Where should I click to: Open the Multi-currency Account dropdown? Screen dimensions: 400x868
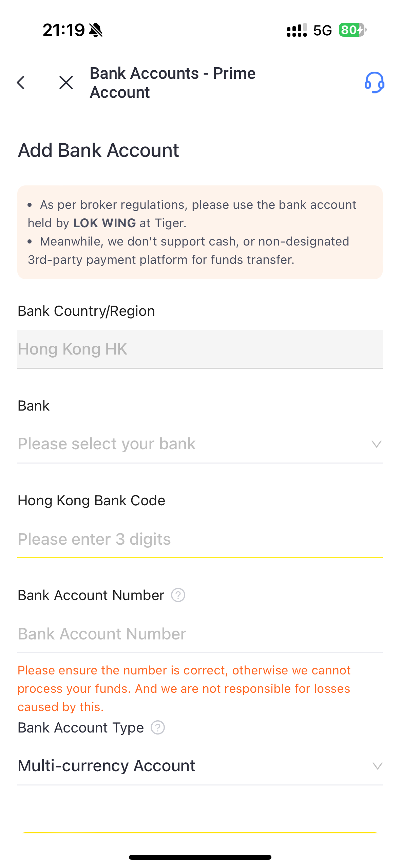200,766
